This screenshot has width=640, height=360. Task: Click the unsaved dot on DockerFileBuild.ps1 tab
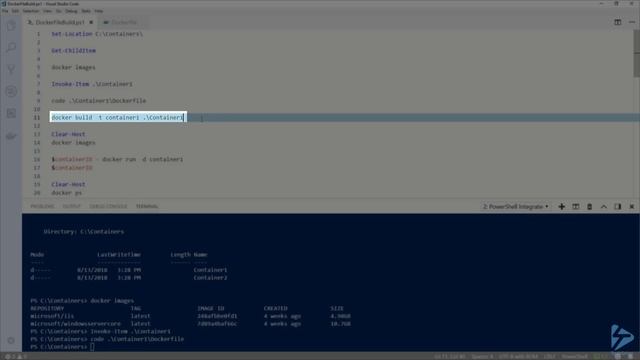click(x=91, y=22)
